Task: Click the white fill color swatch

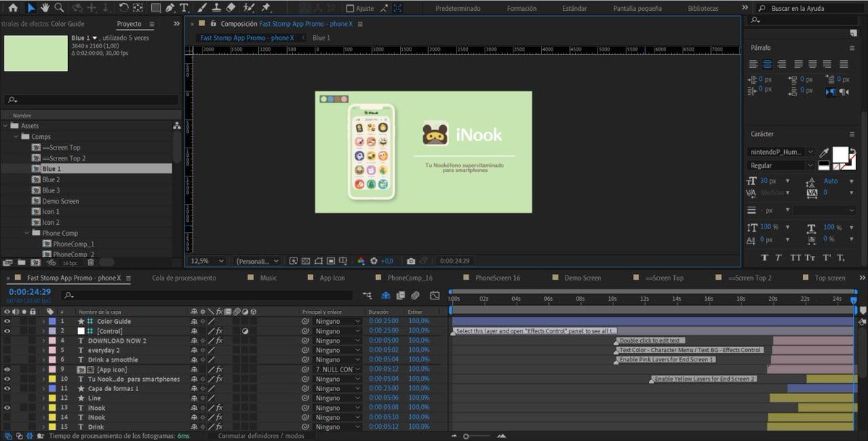Action: coord(840,154)
